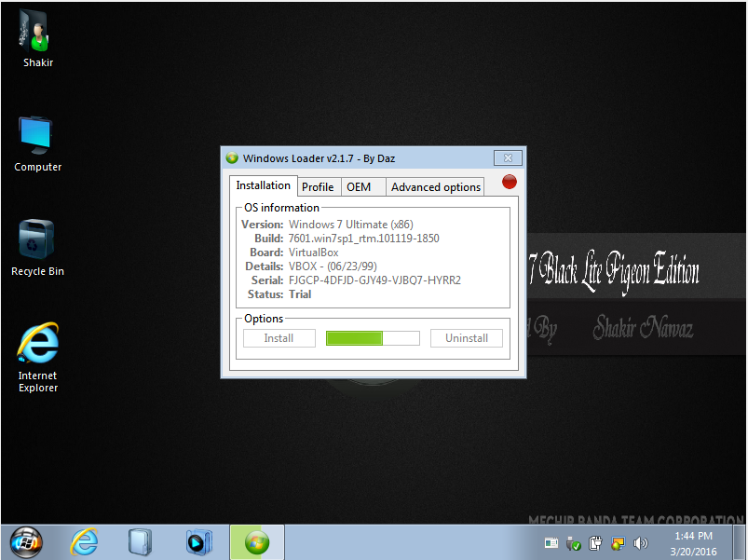
Task: Open the Start menu orb
Action: point(26,542)
